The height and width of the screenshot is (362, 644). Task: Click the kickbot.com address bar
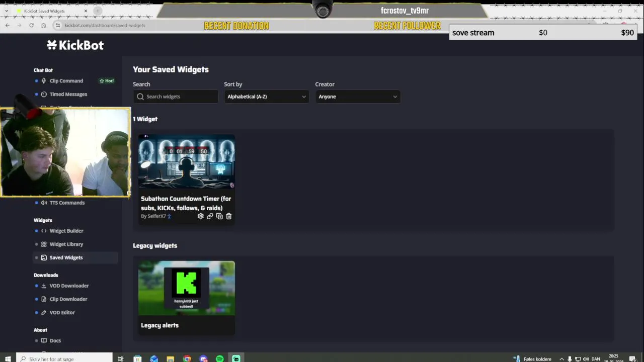pyautogui.click(x=105, y=25)
